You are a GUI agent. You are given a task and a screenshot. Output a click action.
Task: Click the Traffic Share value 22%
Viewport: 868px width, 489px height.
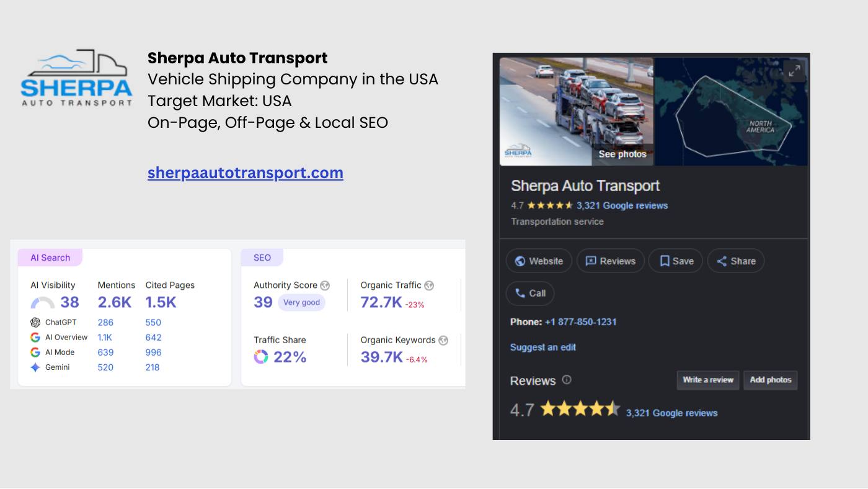pos(290,357)
